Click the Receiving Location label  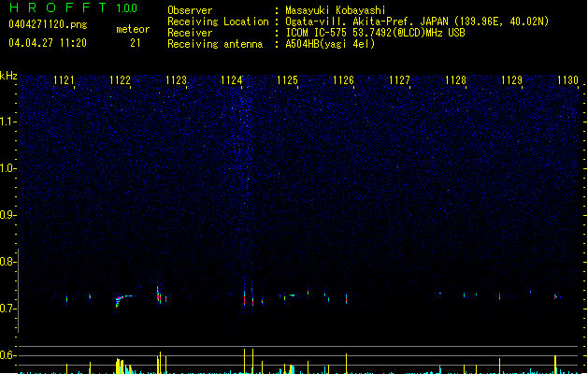(x=218, y=22)
